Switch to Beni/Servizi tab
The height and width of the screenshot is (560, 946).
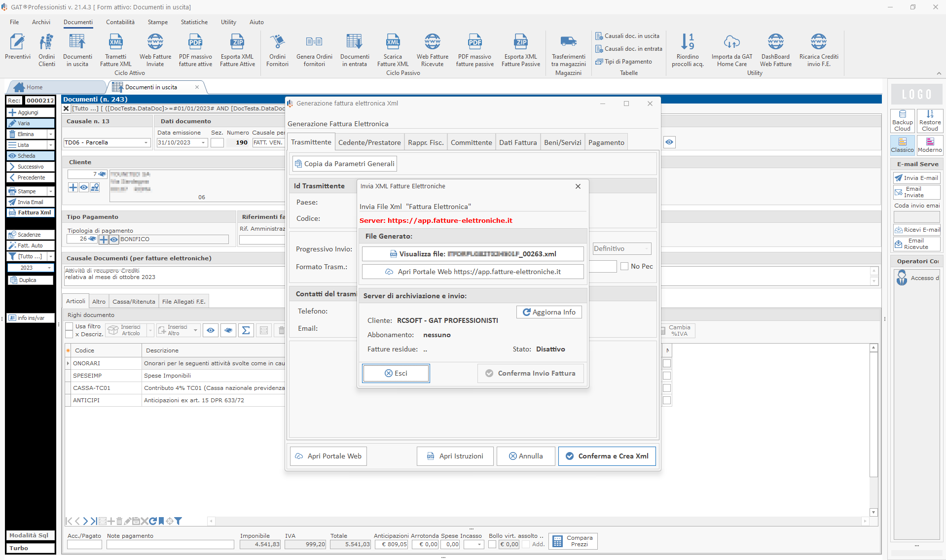point(563,142)
